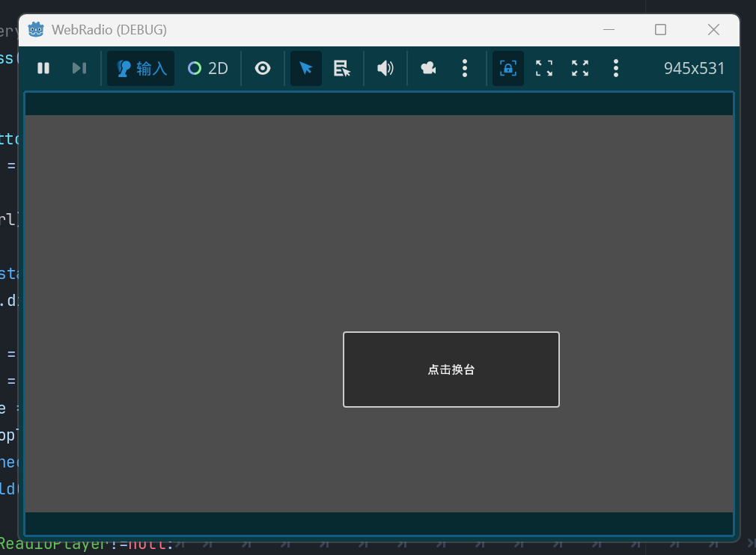The width and height of the screenshot is (756, 555).
Task: Minimize the WebRadio debug window
Action: click(609, 30)
